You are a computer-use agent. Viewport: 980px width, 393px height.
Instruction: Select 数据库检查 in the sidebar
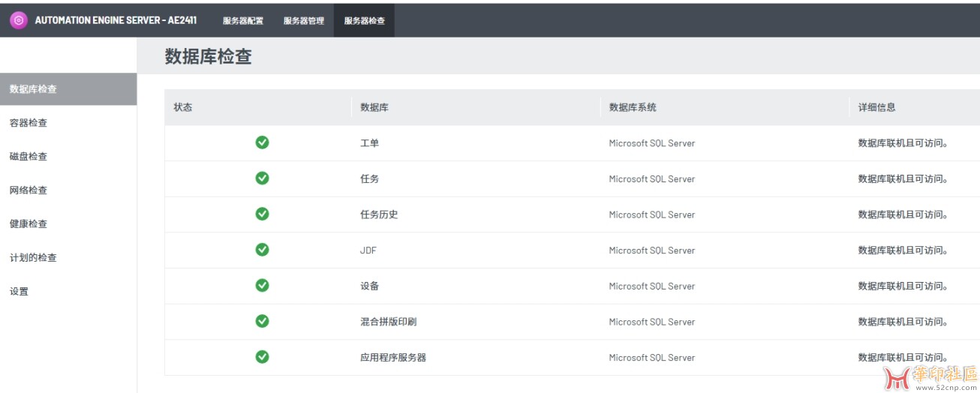[68, 89]
